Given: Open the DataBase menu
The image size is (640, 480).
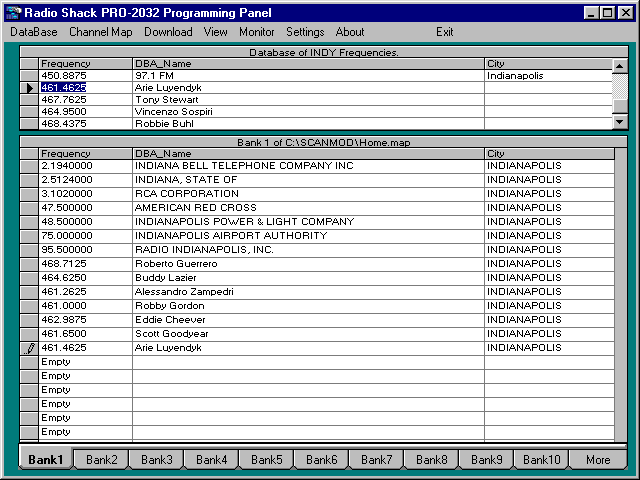Looking at the screenshot, I should click(34, 32).
